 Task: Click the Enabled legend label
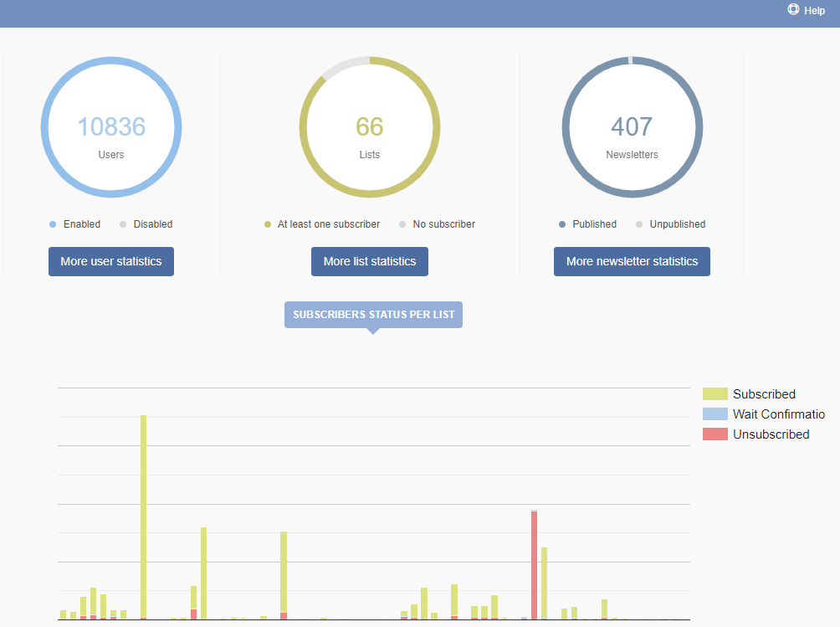click(82, 224)
